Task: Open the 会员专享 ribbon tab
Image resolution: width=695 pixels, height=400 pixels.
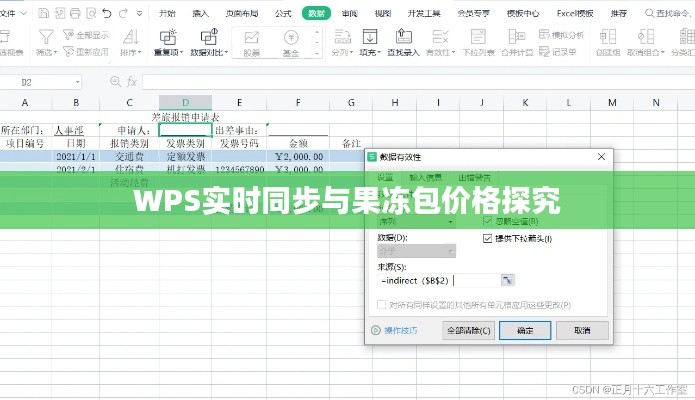Action: point(473,13)
